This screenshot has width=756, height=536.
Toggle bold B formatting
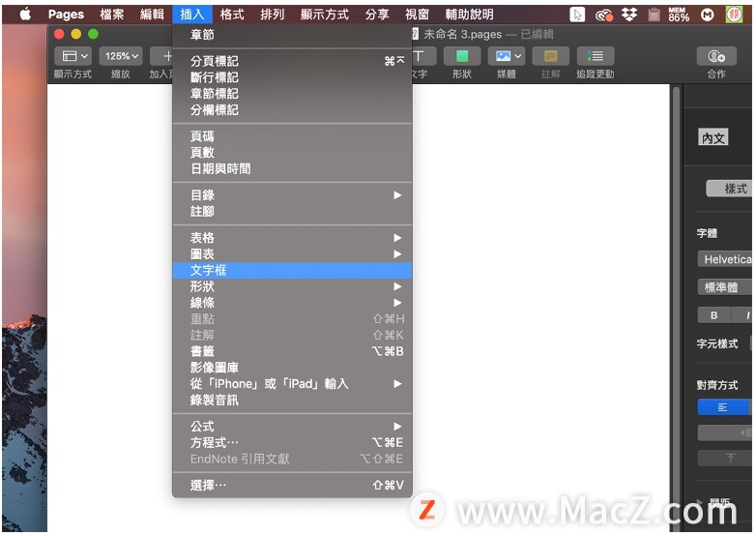click(x=714, y=315)
